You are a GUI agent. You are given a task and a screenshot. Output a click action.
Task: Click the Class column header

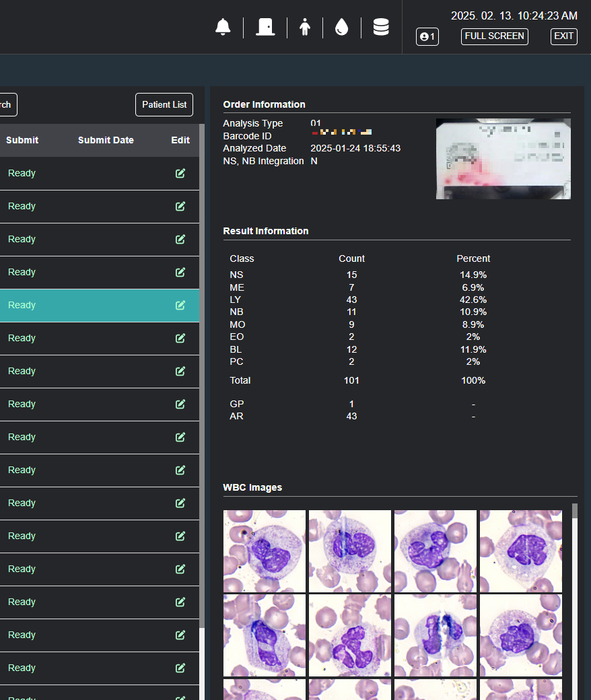242,259
